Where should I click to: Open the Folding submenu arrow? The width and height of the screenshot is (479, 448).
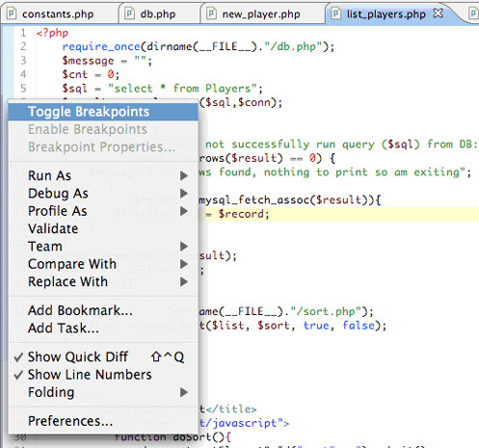click(184, 392)
